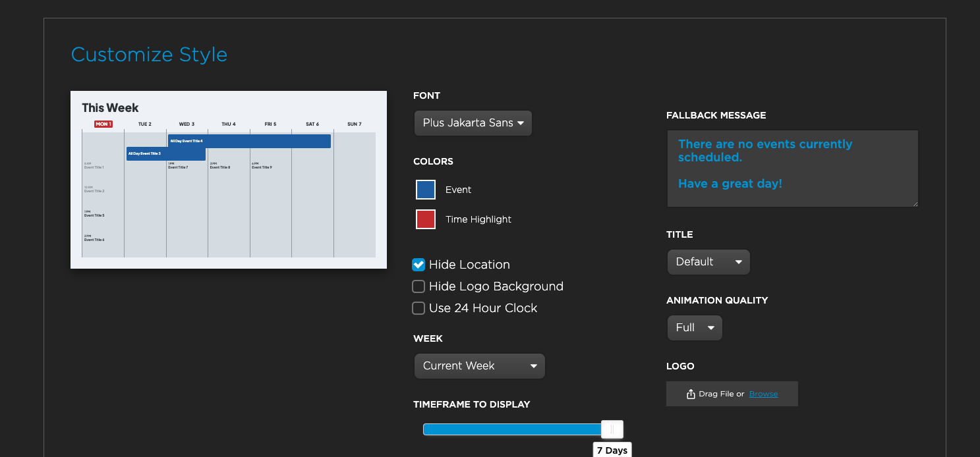Click the Drag File logo upload area

721,394
